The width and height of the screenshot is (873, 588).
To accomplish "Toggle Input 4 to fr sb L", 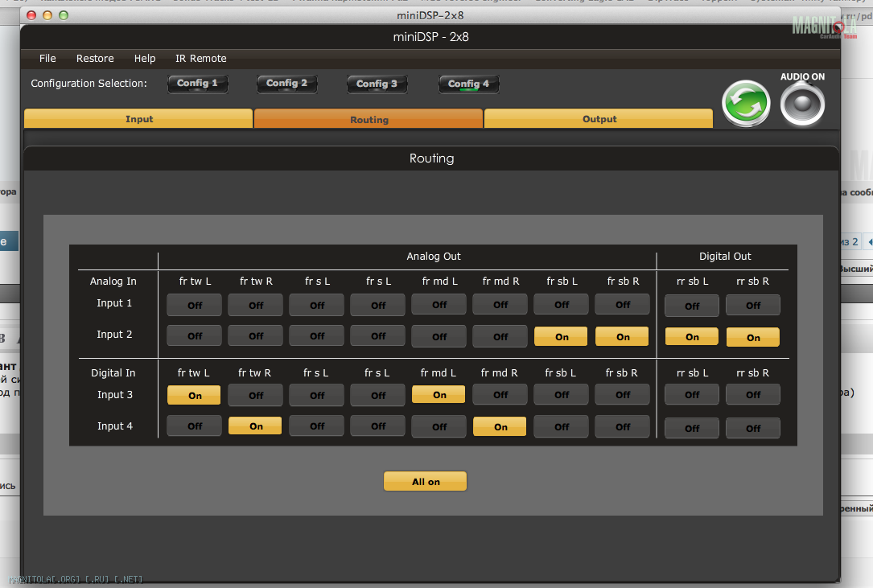I will (x=562, y=427).
